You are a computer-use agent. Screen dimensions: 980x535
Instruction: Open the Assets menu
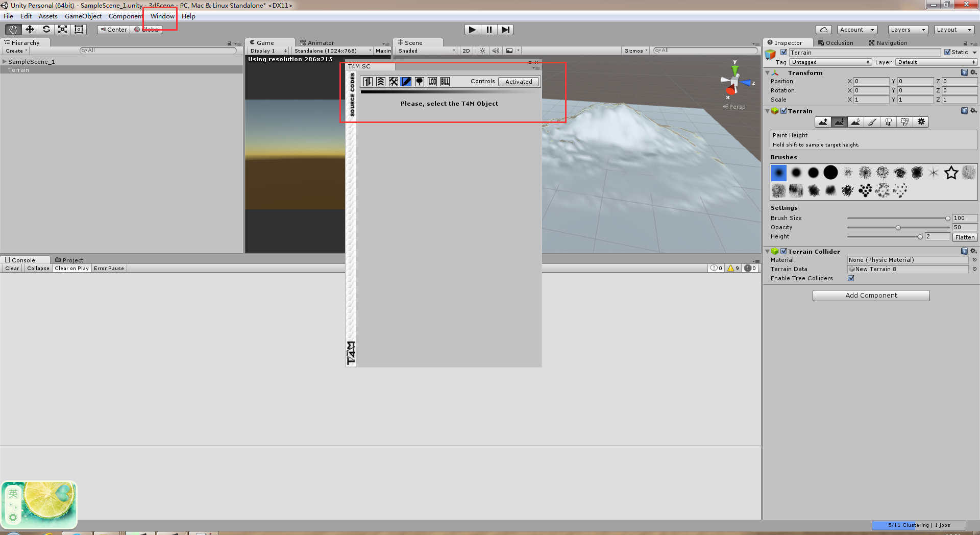(48, 16)
